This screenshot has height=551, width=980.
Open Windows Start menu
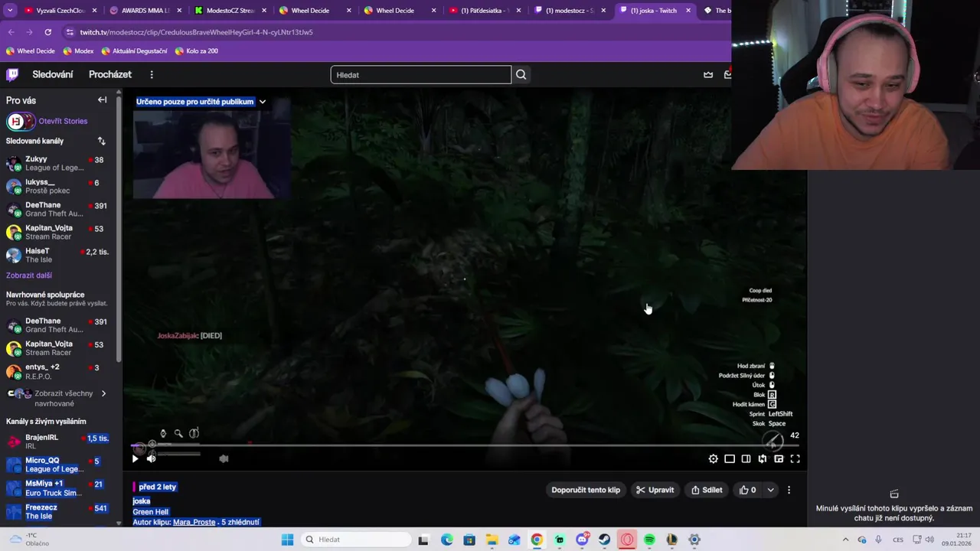click(287, 540)
